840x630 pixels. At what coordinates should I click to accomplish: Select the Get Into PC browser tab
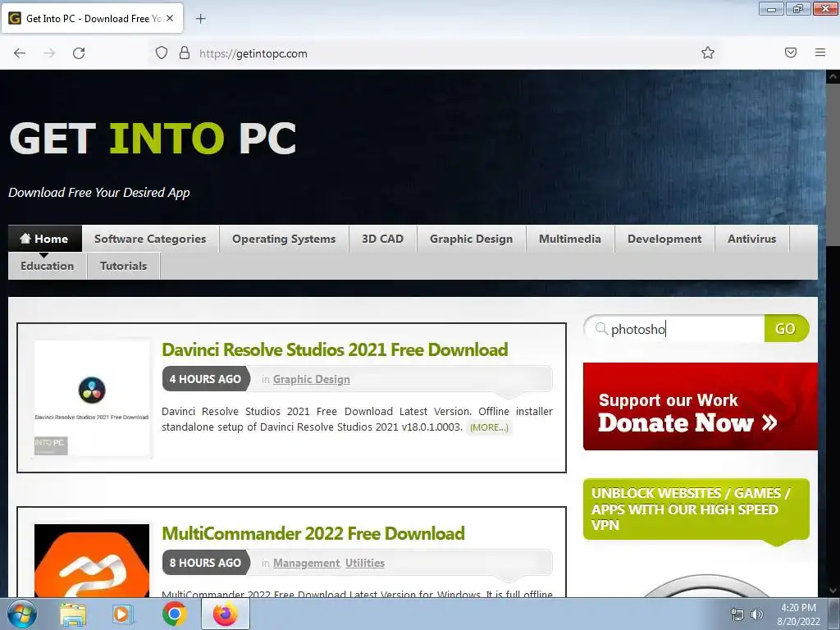point(93,19)
